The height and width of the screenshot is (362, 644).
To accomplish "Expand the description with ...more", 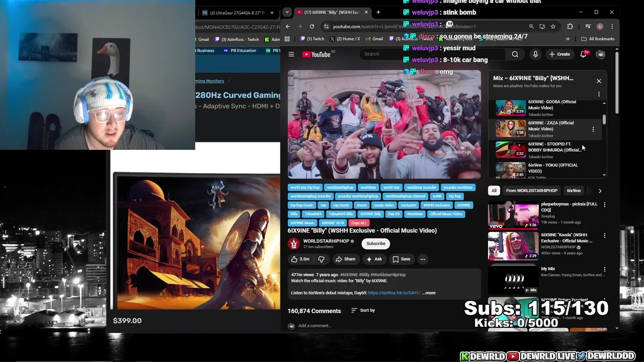I will point(429,293).
